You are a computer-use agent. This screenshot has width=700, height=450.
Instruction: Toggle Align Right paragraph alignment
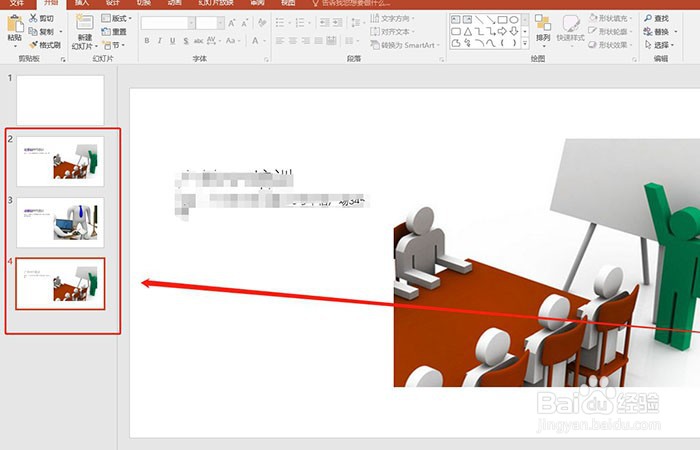tap(306, 41)
